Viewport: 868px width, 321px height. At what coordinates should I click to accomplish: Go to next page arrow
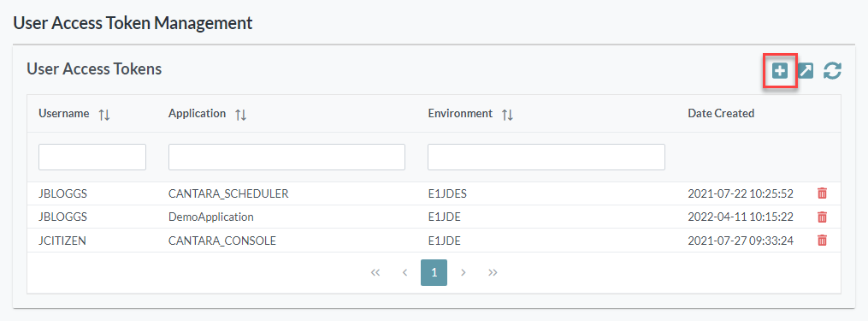tap(464, 272)
